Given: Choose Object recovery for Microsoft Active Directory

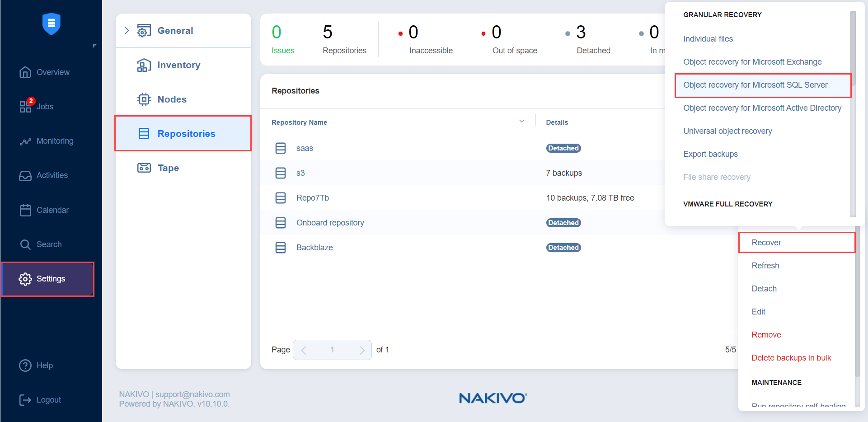Looking at the screenshot, I should pos(762,108).
